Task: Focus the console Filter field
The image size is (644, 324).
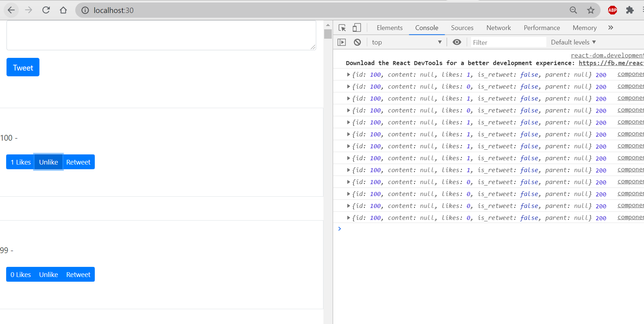Action: [508, 42]
